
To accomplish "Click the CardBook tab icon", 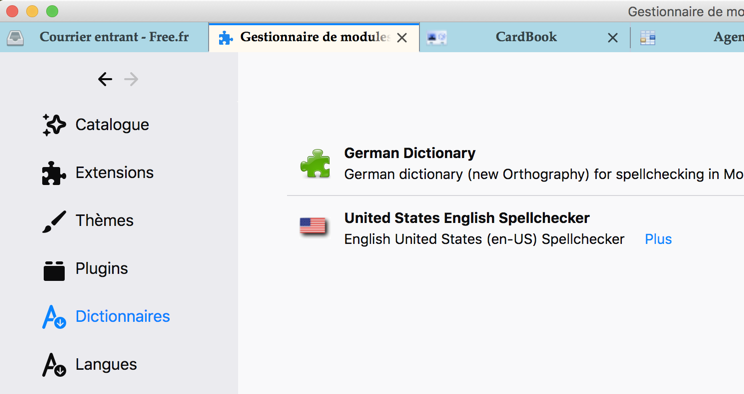I will [437, 38].
